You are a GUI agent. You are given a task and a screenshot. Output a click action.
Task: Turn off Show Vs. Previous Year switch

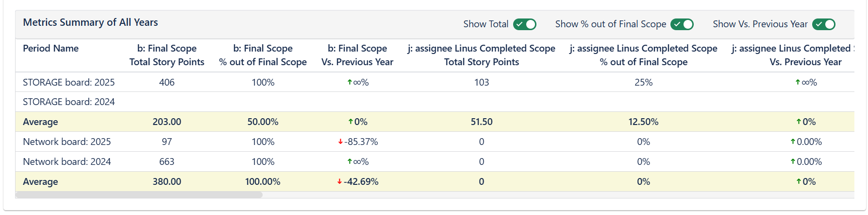point(823,24)
